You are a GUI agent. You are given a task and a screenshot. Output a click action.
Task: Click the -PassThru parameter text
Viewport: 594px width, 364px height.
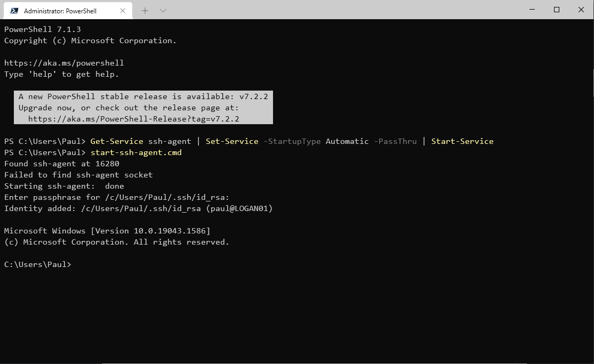tap(395, 141)
